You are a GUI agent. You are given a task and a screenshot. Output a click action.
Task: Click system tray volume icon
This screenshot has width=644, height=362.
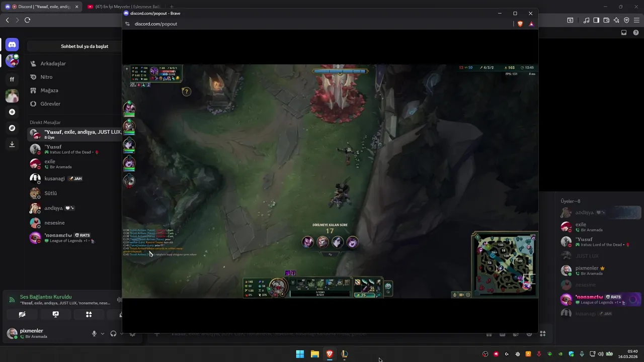point(601,354)
